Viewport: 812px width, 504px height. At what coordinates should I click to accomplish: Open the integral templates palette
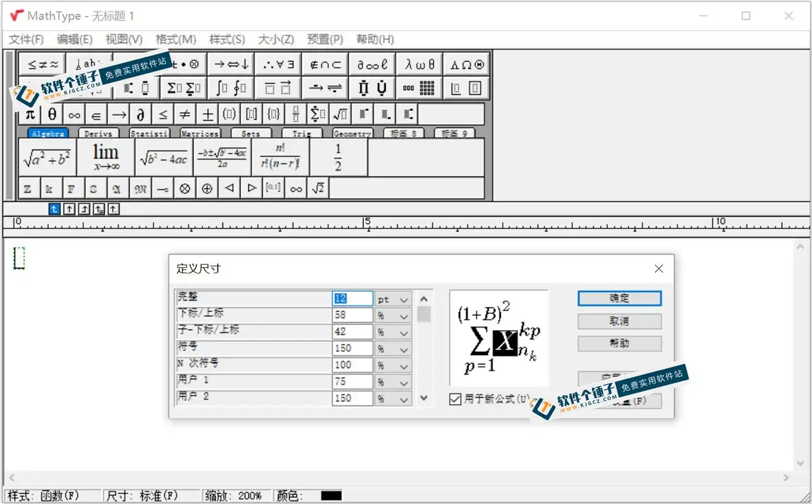coord(231,88)
